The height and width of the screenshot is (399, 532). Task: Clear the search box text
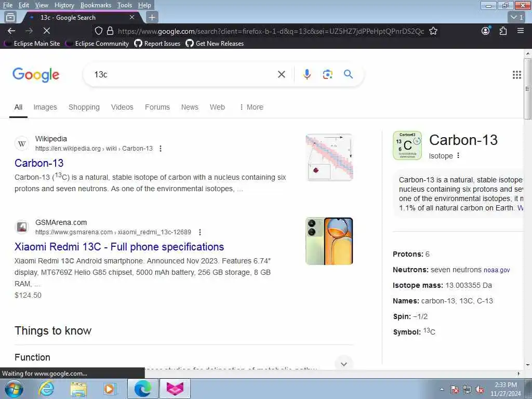281,74
